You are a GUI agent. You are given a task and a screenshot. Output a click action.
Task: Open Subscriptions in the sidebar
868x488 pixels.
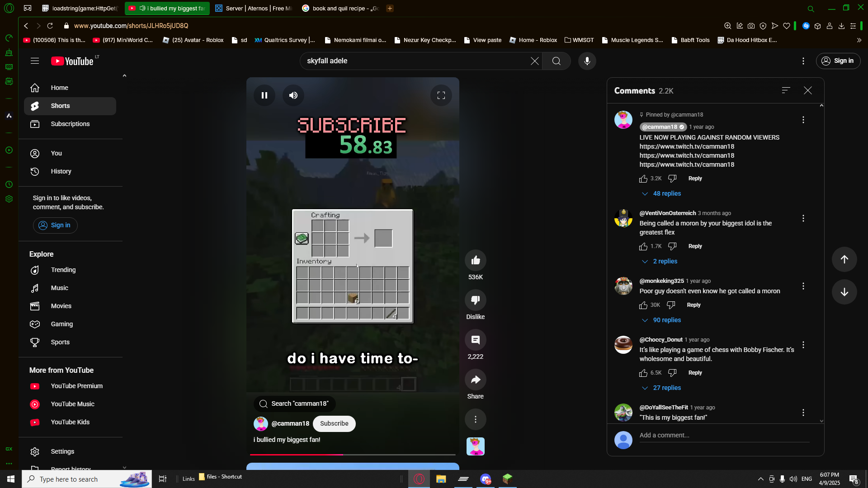(x=70, y=124)
